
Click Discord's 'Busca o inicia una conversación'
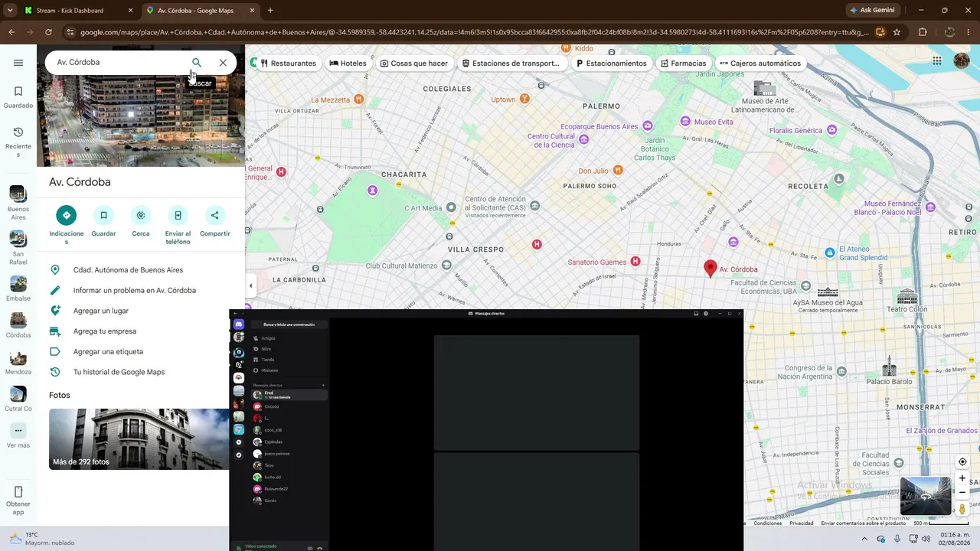pos(289,324)
